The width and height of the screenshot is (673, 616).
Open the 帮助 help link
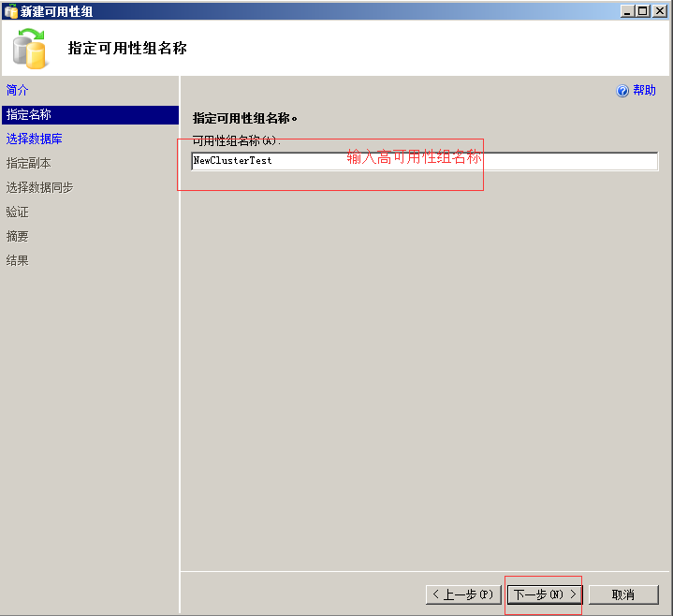[x=644, y=91]
